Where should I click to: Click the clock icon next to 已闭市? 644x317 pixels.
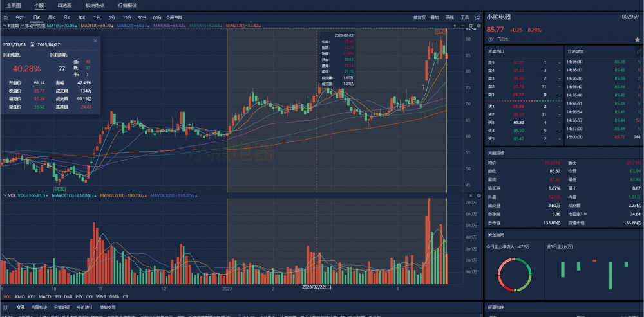490,39
